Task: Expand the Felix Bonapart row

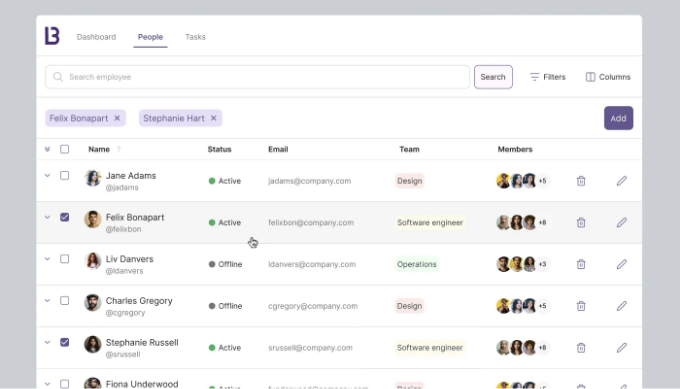Action: pyautogui.click(x=47, y=217)
